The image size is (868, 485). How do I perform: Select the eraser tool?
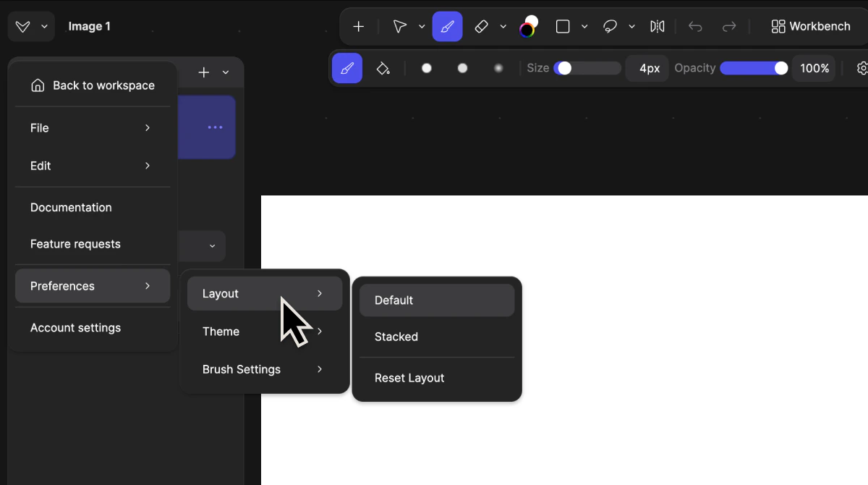(481, 27)
